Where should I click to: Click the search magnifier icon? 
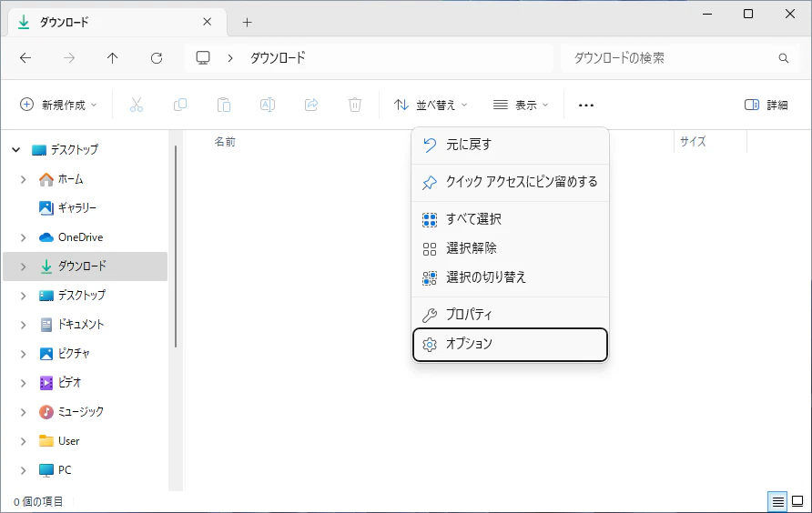(x=784, y=58)
